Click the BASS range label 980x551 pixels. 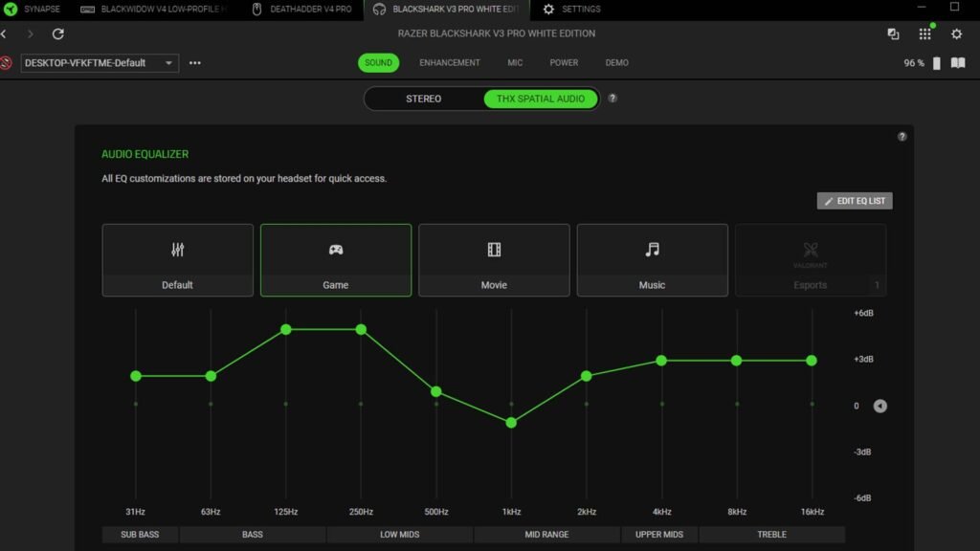click(253, 535)
